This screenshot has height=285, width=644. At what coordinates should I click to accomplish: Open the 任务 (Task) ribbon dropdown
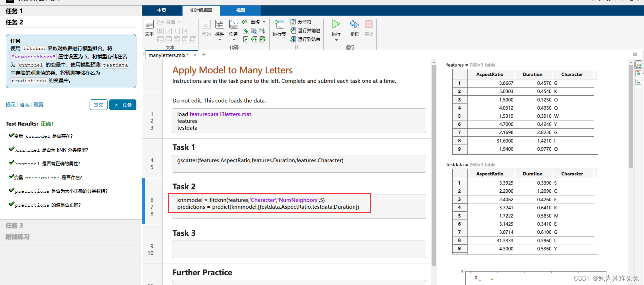pyautogui.click(x=233, y=40)
